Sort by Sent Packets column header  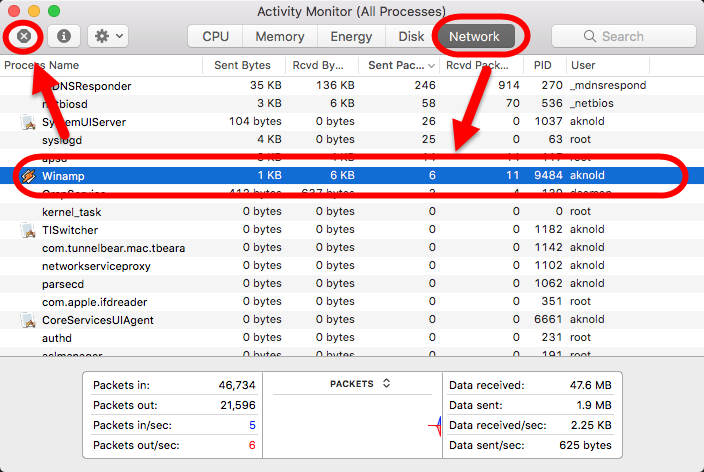(x=397, y=65)
